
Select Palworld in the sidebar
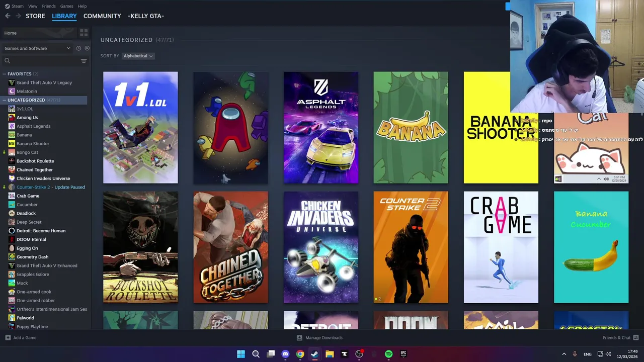[x=25, y=318]
